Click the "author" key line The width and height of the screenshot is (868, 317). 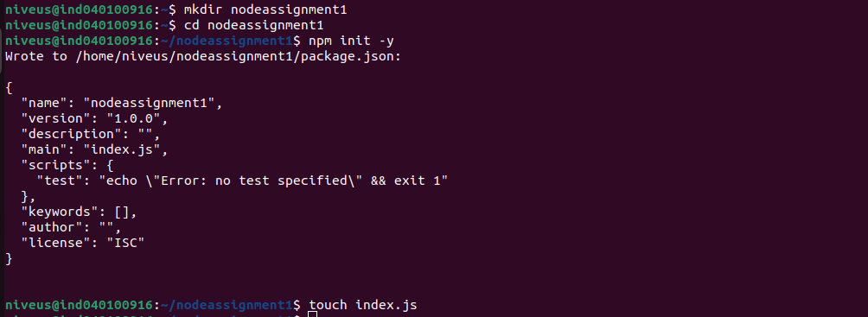71,227
